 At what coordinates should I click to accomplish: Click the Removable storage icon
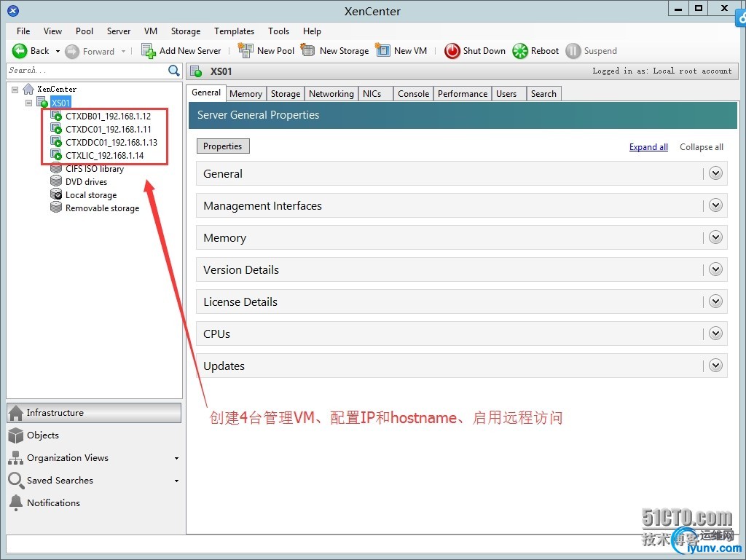point(56,208)
